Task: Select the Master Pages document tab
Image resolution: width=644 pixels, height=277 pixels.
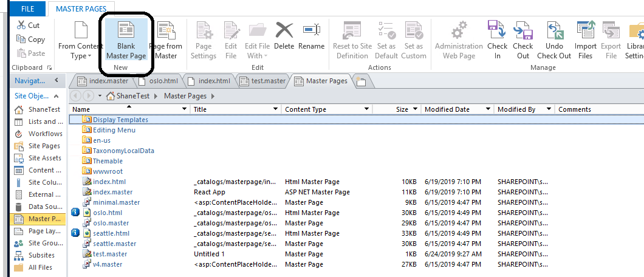Action: [321, 81]
